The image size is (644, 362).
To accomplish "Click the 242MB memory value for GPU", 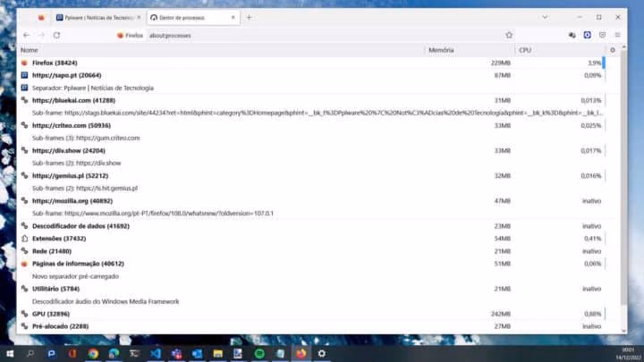I will click(x=501, y=314).
